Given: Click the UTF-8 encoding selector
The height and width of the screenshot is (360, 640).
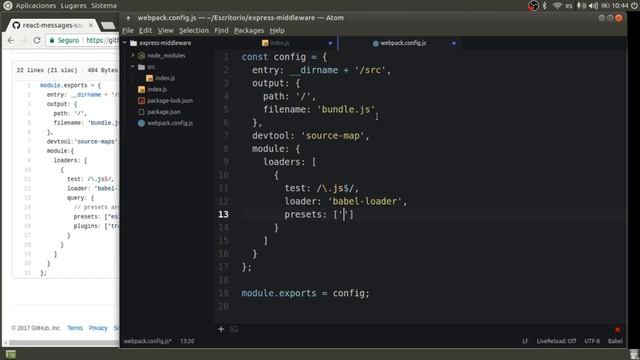Looking at the screenshot, I should coord(592,341).
